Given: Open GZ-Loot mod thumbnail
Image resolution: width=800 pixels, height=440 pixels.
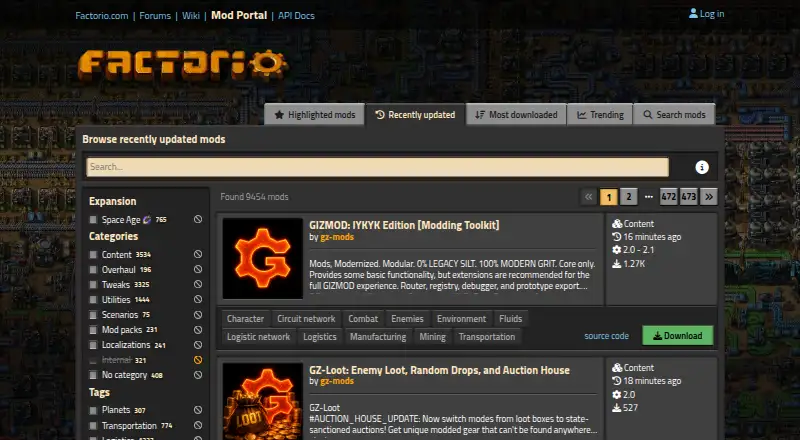Looking at the screenshot, I should [263, 401].
